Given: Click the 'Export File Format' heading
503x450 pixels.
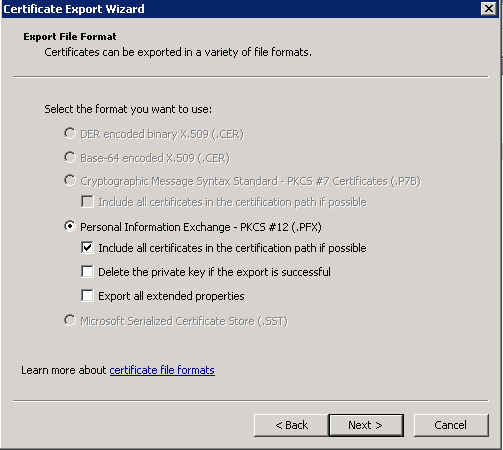Looking at the screenshot, I should (70, 36).
